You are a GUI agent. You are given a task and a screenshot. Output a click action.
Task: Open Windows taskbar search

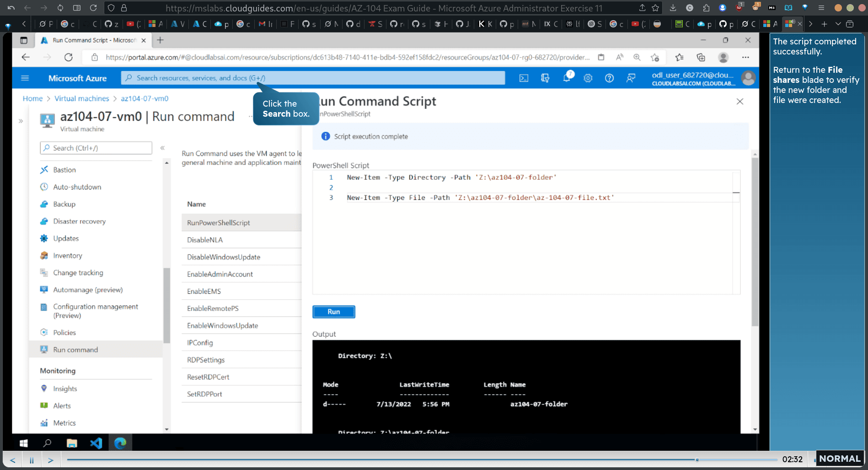point(47,443)
